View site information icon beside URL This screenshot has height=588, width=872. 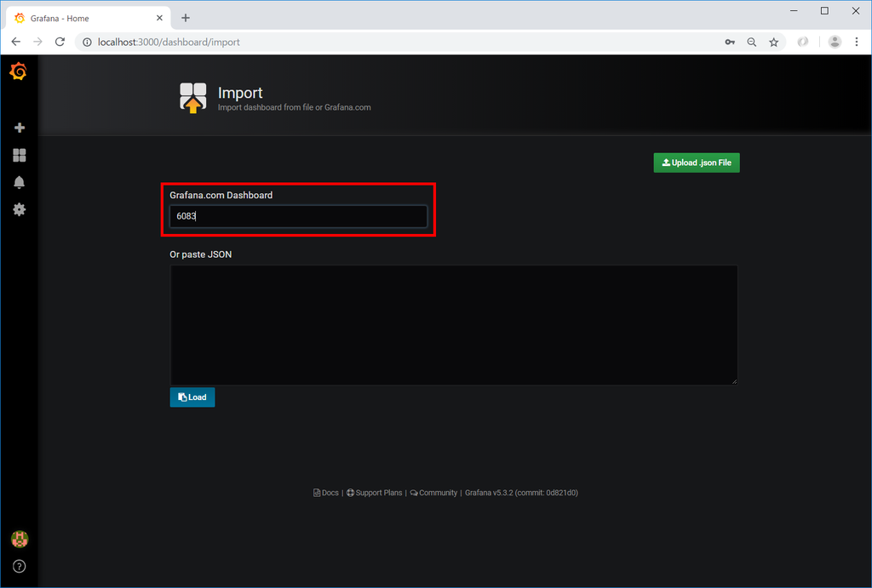click(x=88, y=43)
